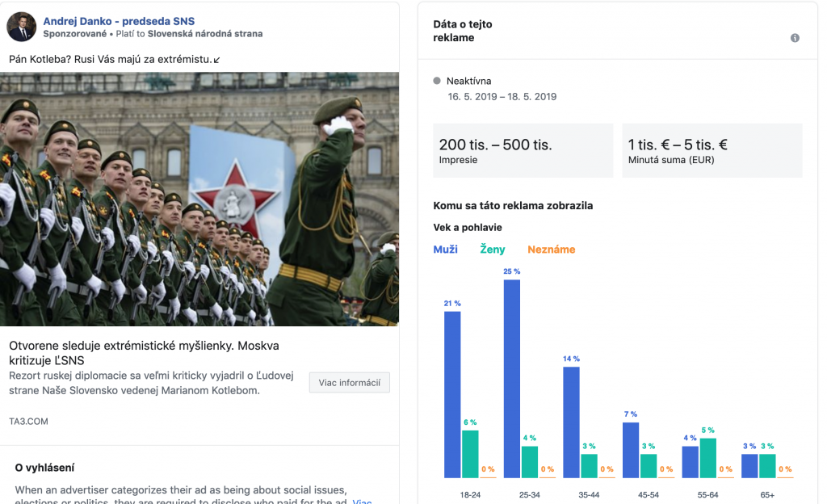Select the Neznáme legend label
This screenshot has height=504, width=827.
point(551,250)
